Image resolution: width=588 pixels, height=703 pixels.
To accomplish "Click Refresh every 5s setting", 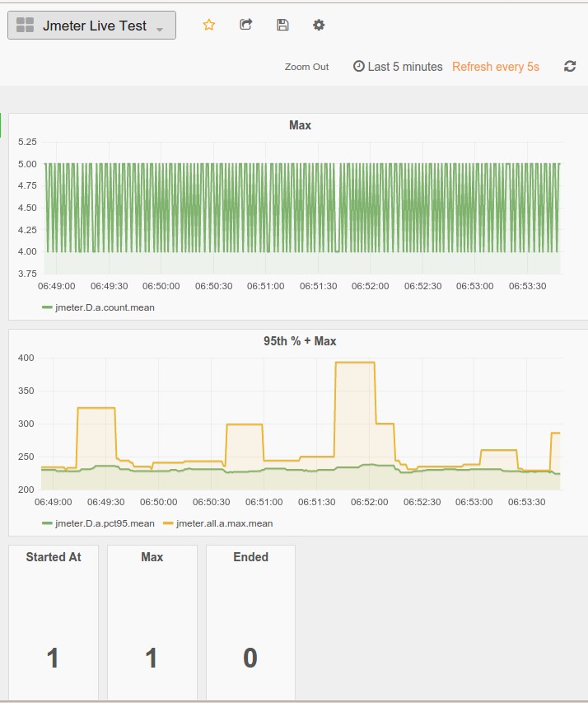I will (495, 67).
